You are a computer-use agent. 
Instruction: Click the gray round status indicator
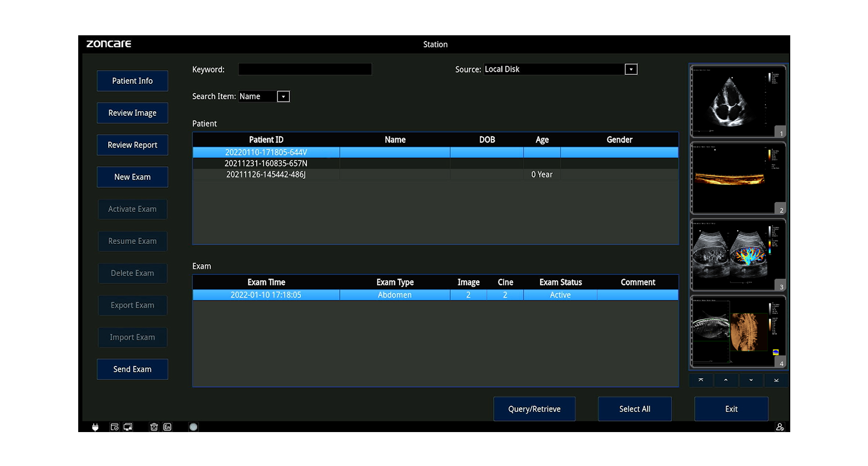pyautogui.click(x=193, y=427)
